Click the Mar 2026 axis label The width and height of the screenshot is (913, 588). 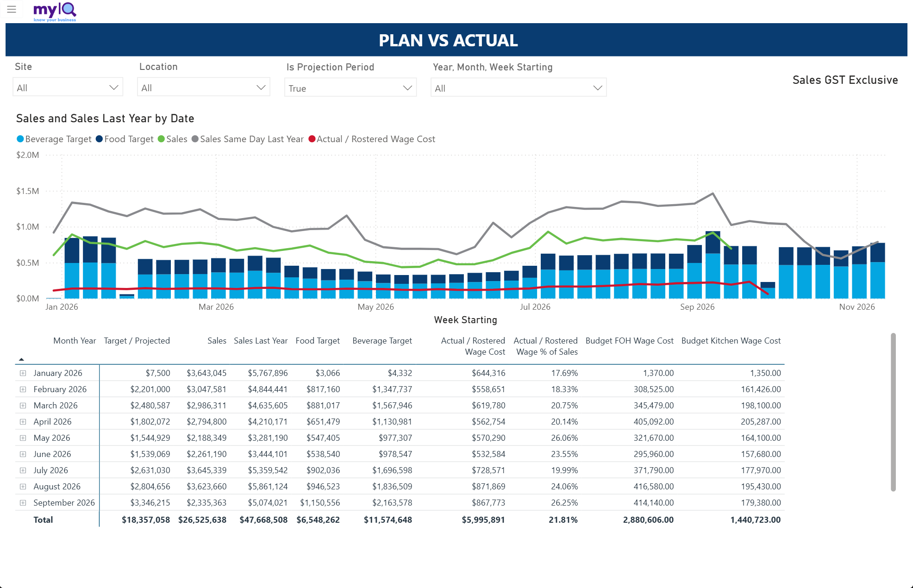(216, 307)
